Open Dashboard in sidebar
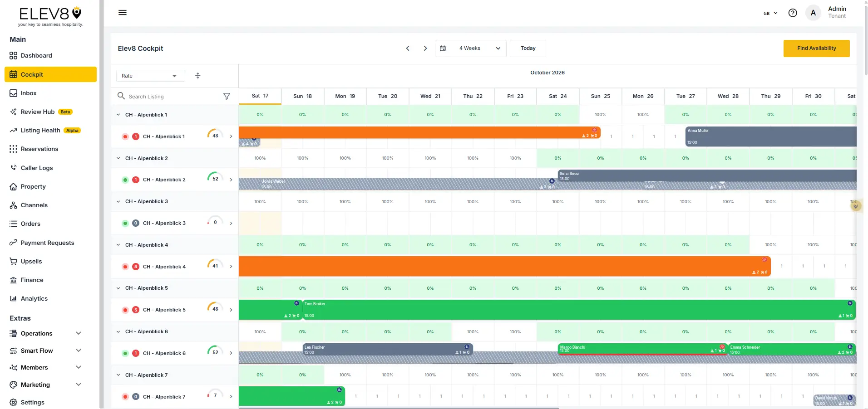 tap(50, 55)
